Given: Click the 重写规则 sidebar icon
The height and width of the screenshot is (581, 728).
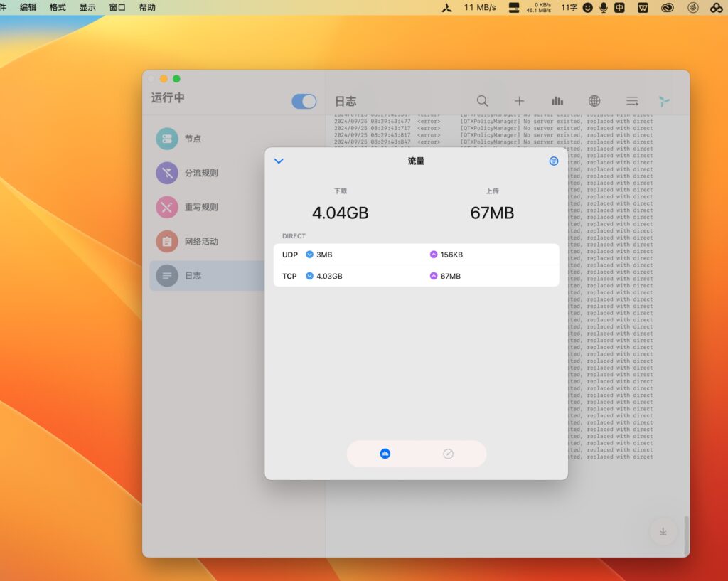Looking at the screenshot, I should click(x=166, y=207).
